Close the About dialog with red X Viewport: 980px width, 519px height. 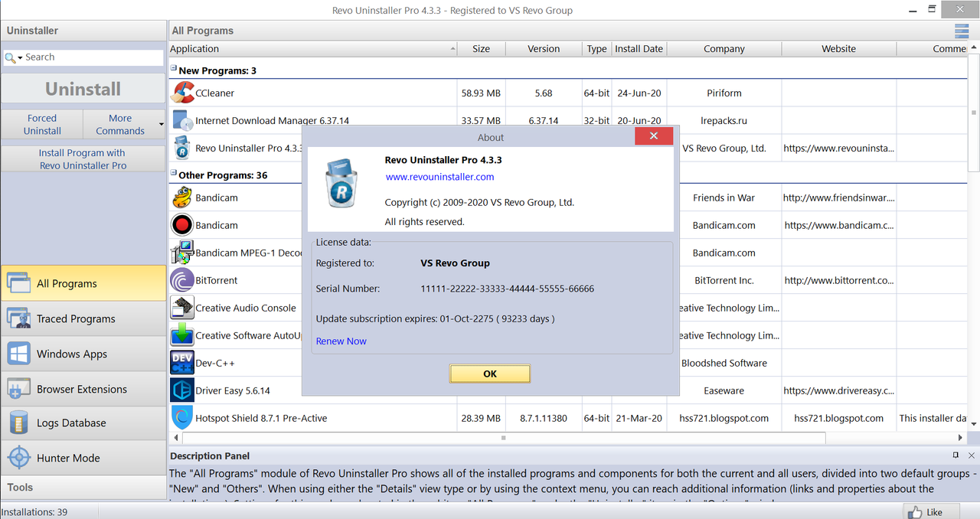[x=654, y=136]
